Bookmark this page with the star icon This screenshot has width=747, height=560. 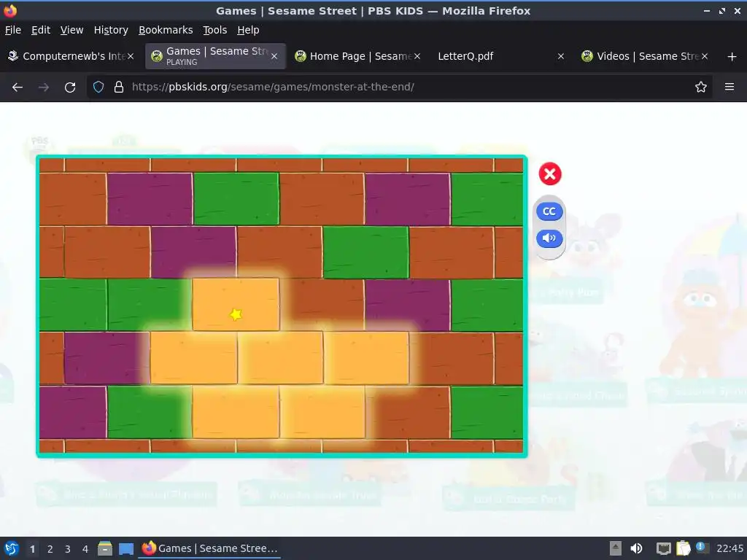pyautogui.click(x=701, y=87)
